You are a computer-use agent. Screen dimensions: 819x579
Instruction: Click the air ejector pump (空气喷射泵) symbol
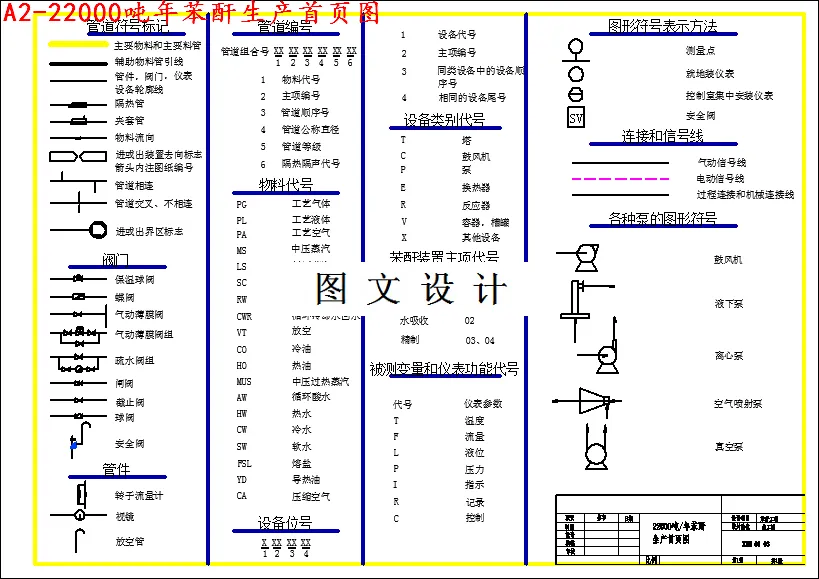coord(592,401)
